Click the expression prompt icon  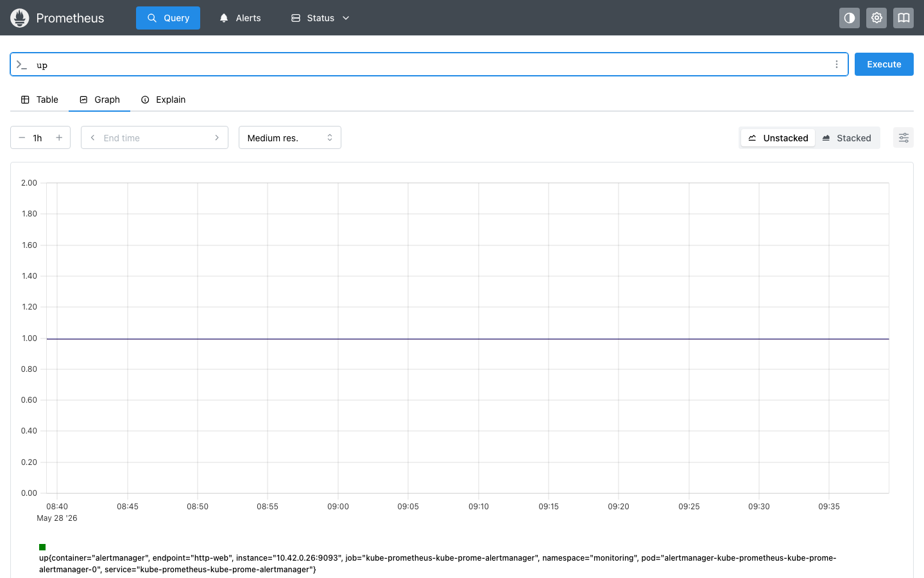click(22, 65)
